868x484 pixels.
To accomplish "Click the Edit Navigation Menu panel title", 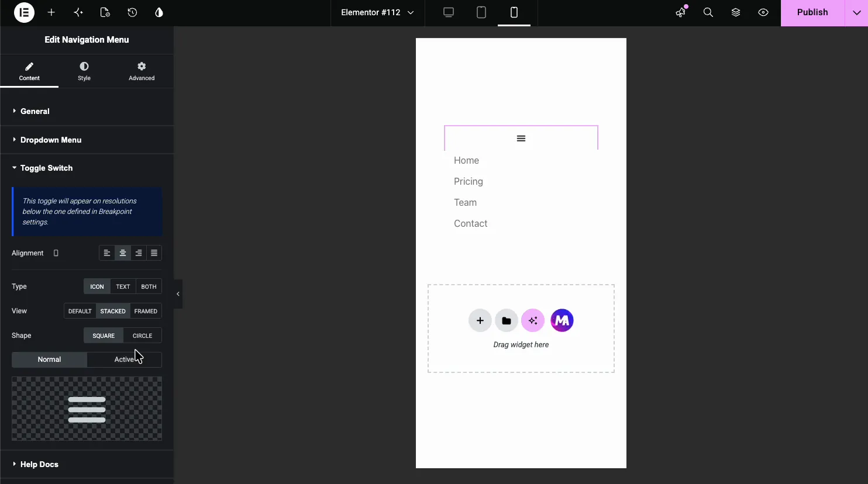I will [x=87, y=40].
